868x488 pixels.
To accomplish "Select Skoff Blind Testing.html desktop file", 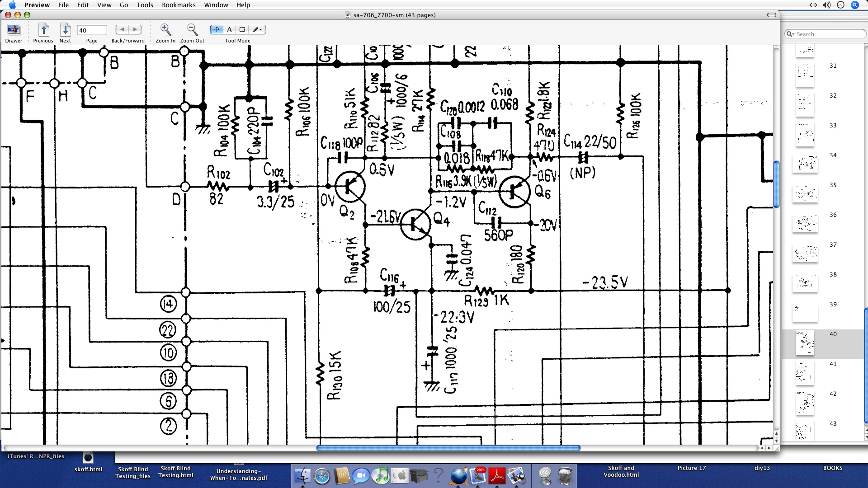I will (175, 472).
